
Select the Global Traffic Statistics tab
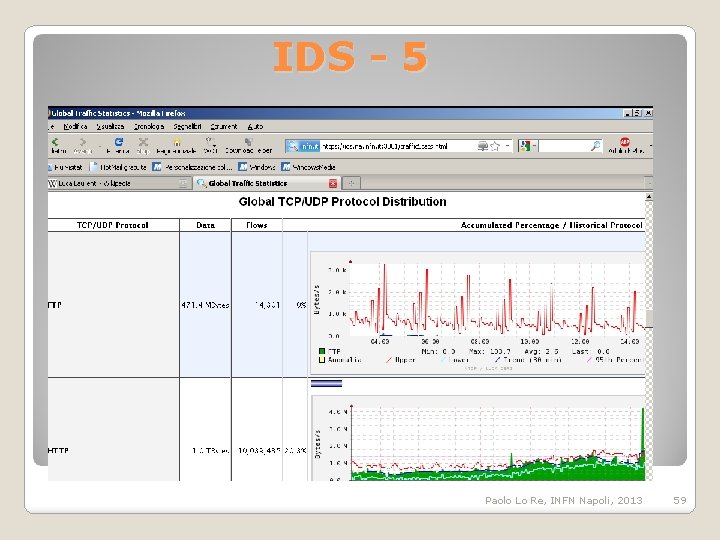[x=267, y=183]
